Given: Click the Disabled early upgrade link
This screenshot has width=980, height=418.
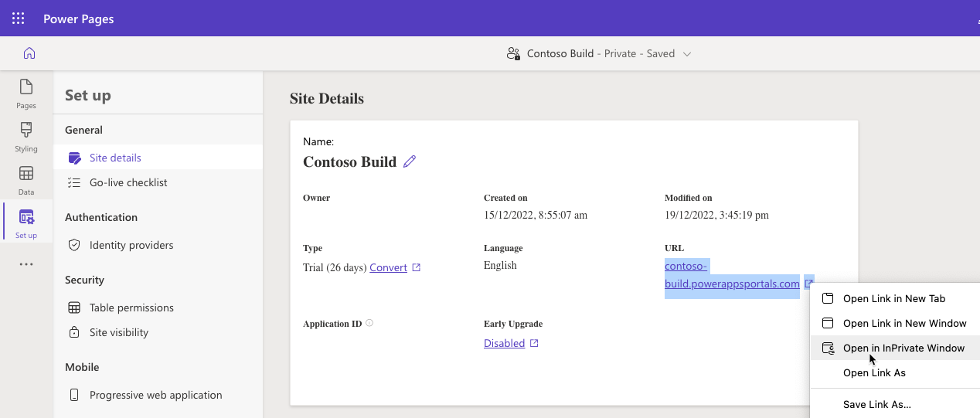Looking at the screenshot, I should point(504,343).
